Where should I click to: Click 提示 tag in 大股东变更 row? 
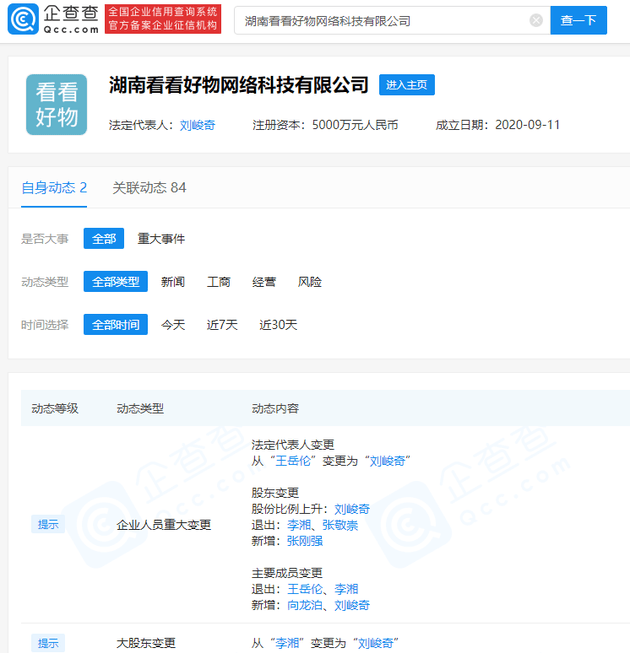point(48,643)
